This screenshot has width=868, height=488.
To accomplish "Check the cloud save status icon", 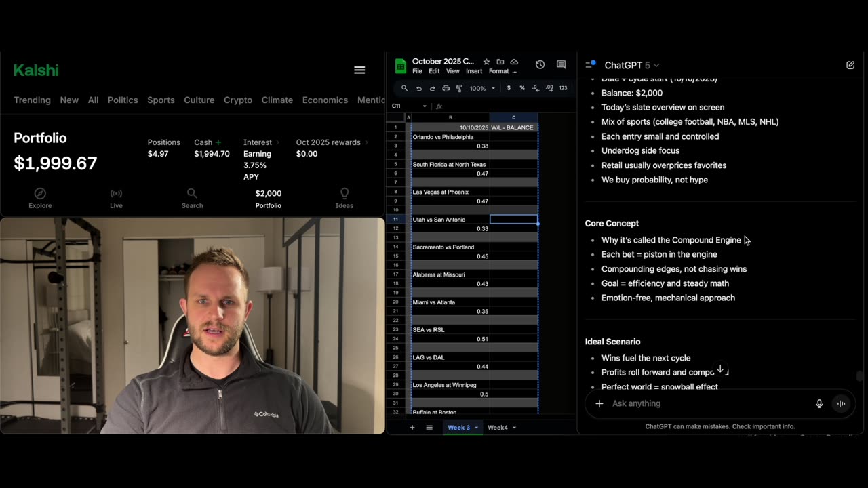I will point(514,62).
